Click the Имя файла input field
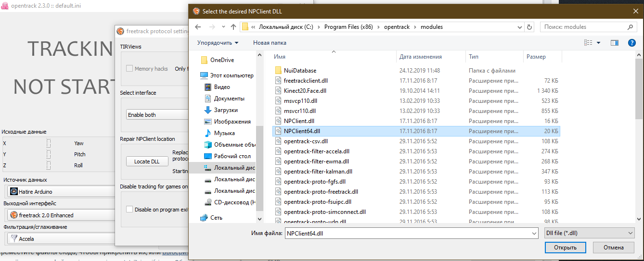Screen dimensions: 644x261 tap(411, 233)
